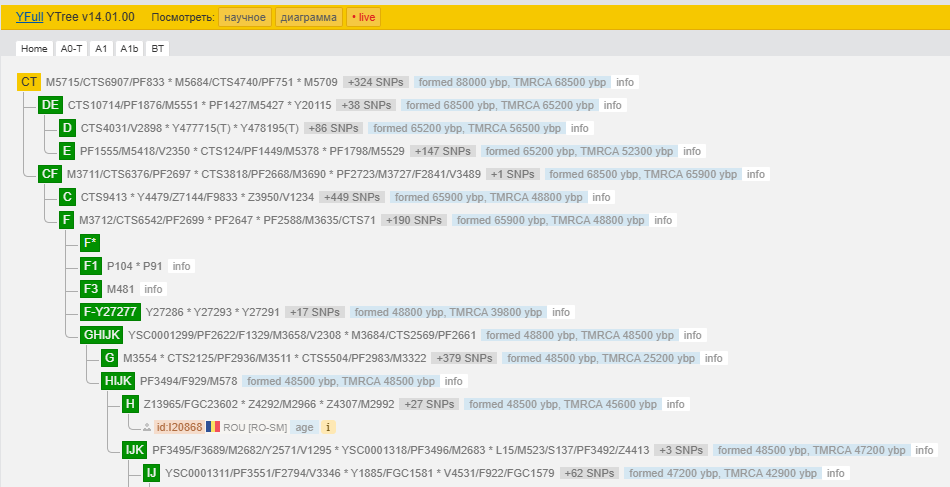
Task: Open info for DE row
Action: pos(613,105)
